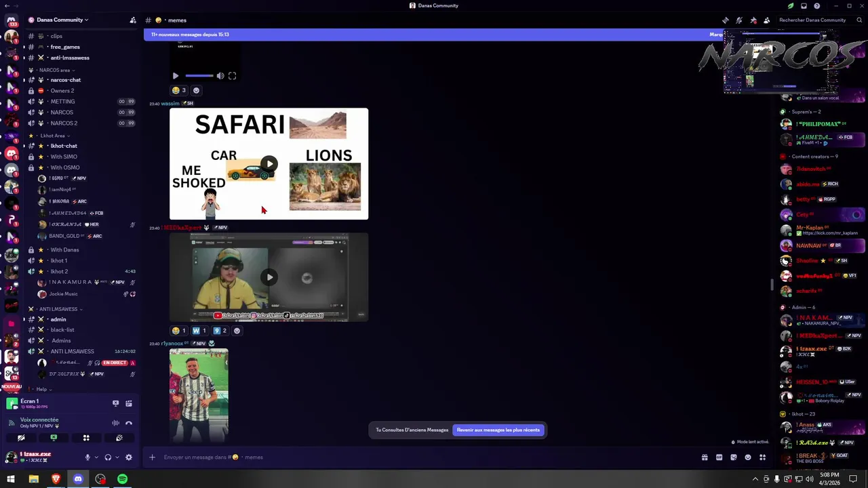
Task: Open microphone input options arrow
Action: click(x=96, y=457)
